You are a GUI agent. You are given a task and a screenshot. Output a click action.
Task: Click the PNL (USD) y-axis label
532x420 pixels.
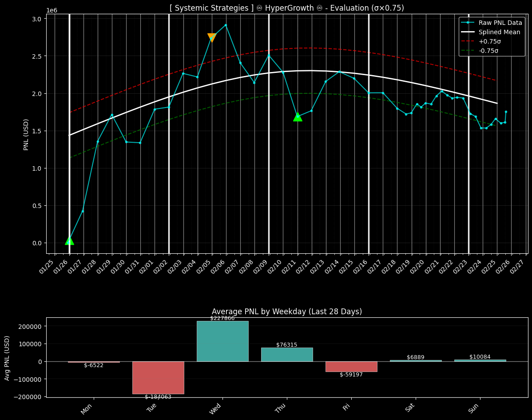(x=26, y=134)
